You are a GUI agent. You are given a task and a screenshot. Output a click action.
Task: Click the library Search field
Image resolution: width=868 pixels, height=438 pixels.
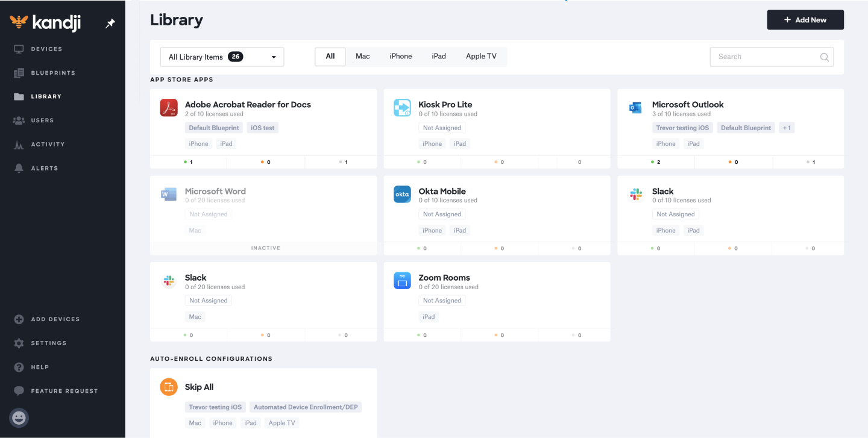point(766,57)
